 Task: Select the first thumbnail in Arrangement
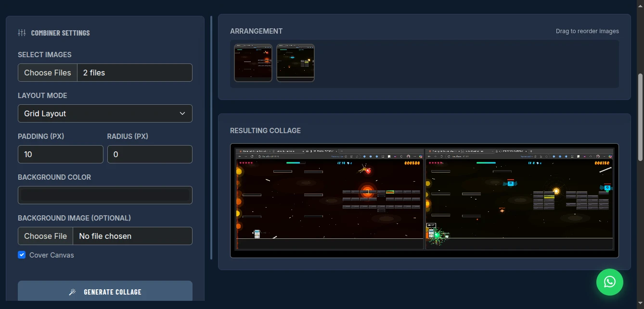pyautogui.click(x=253, y=63)
